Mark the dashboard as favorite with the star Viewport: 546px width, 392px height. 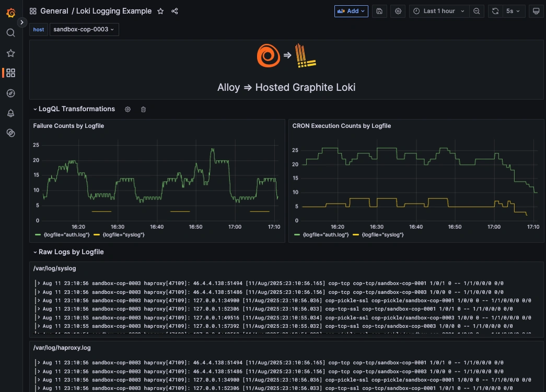160,11
